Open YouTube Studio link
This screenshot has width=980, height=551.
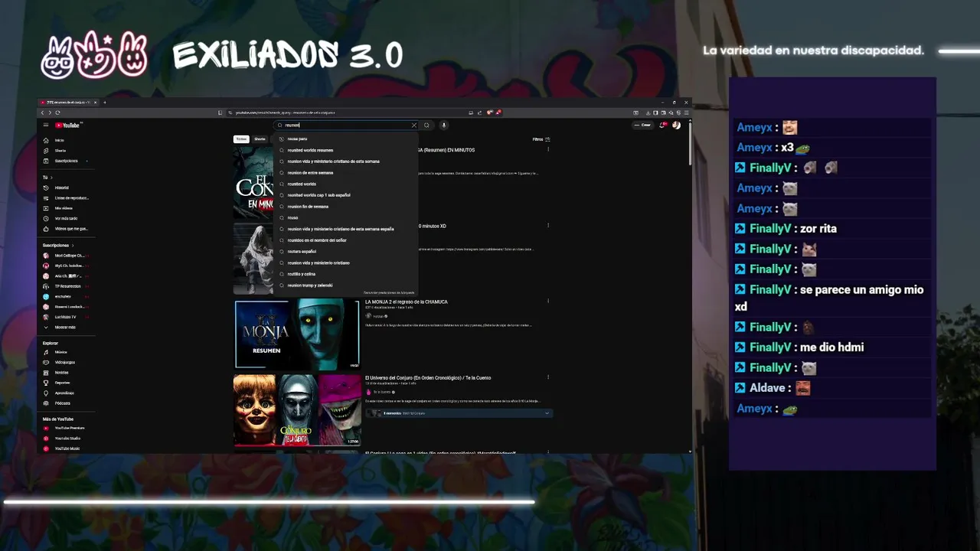click(x=65, y=439)
